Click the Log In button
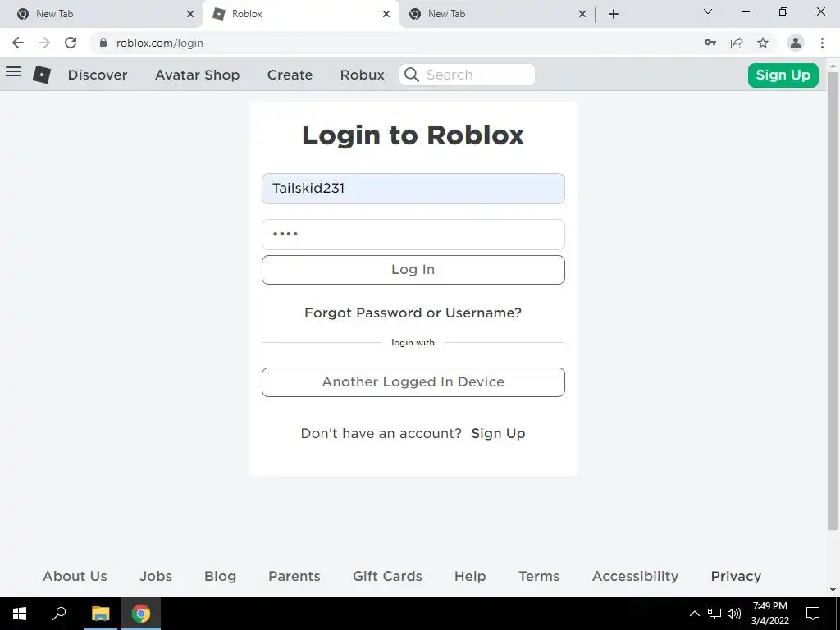 coord(413,269)
